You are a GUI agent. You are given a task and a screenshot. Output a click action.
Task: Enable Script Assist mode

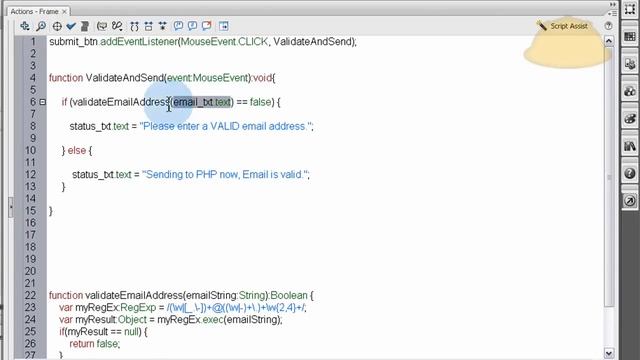(562, 26)
